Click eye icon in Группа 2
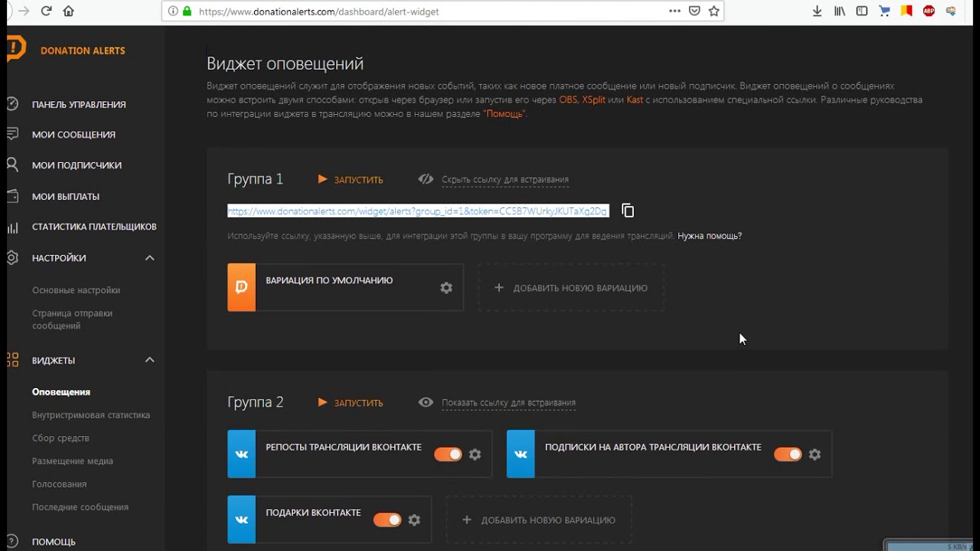This screenshot has width=980, height=551. coord(426,403)
